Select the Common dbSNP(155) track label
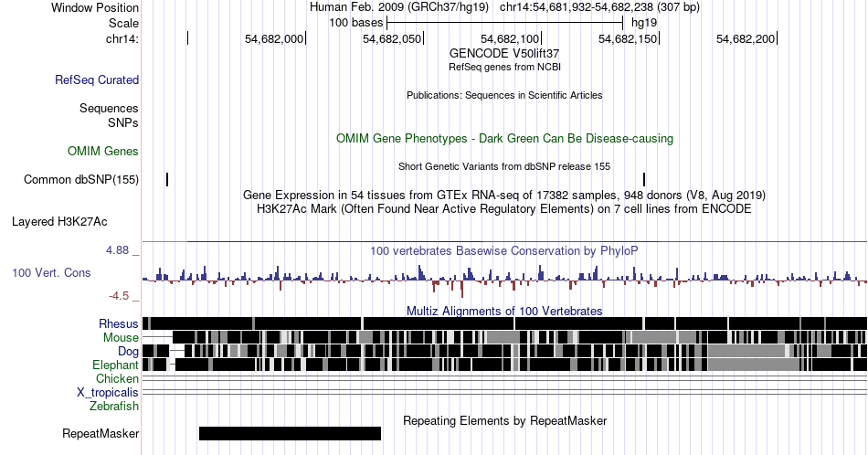 [x=81, y=179]
